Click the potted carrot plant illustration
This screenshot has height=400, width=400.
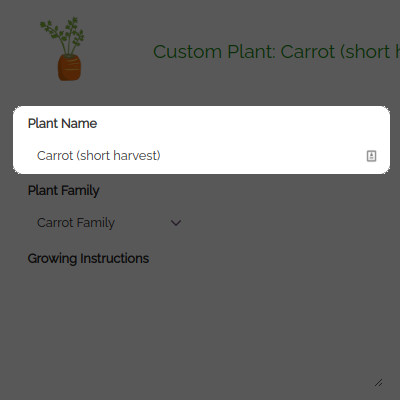tap(62, 49)
